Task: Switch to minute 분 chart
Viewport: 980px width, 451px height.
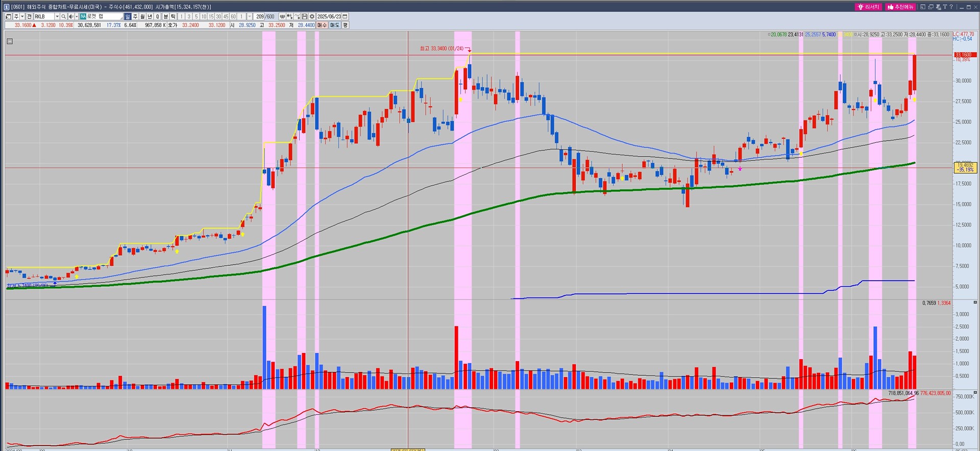Action: (165, 16)
